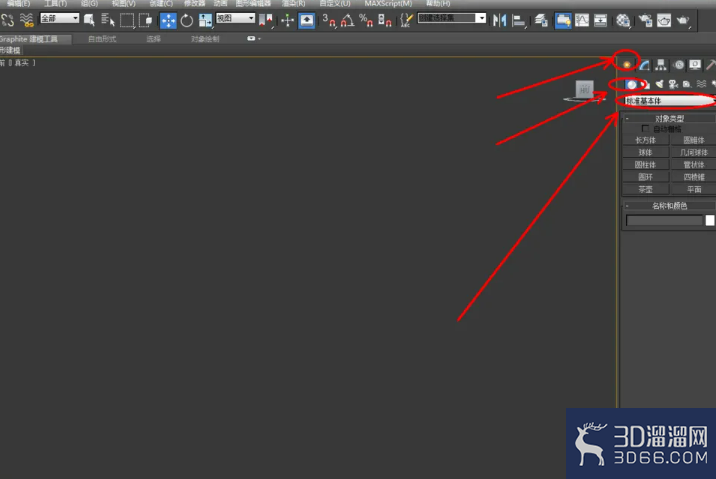Enable the 自动栅格 checkbox

[645, 129]
